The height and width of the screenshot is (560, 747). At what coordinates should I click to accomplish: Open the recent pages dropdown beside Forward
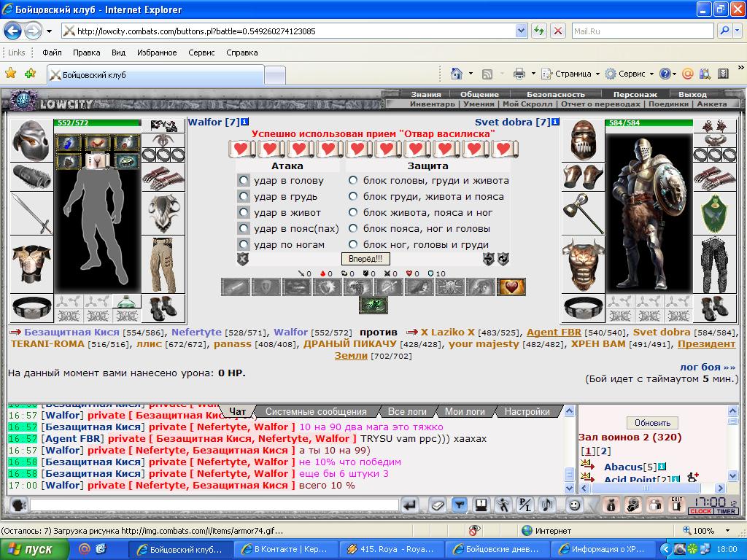pos(49,32)
